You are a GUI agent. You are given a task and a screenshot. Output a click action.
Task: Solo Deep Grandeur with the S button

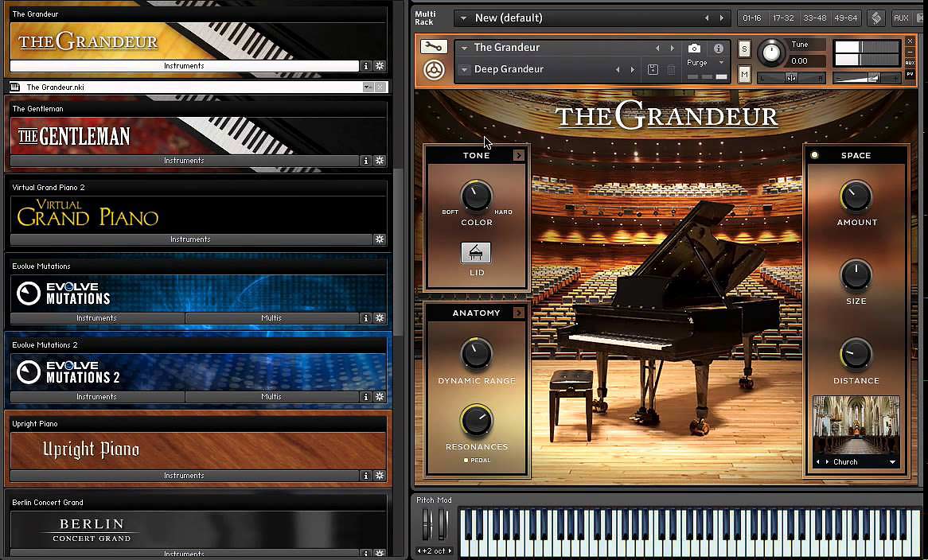pyautogui.click(x=744, y=49)
